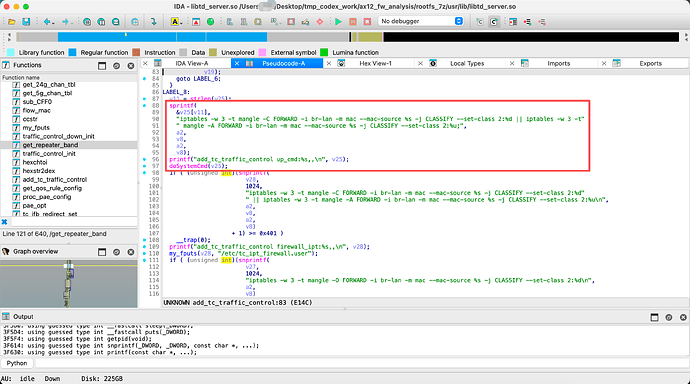
Task: Click the first 'C' decompile toolbar icon
Action: tap(480, 22)
